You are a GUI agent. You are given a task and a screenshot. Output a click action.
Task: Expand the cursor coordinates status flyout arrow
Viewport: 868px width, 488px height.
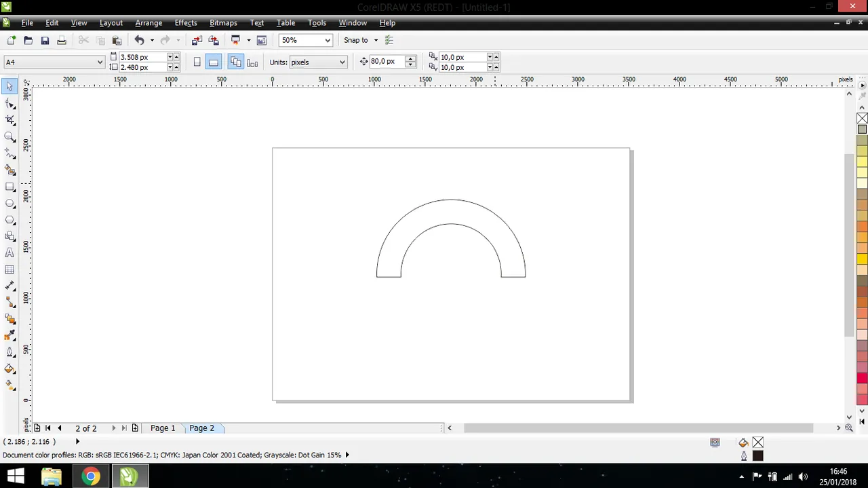click(77, 441)
